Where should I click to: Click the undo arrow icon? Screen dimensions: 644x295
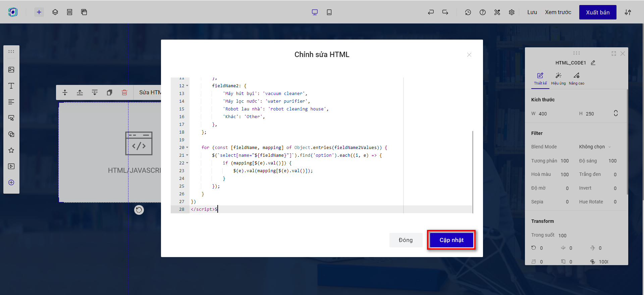click(431, 12)
